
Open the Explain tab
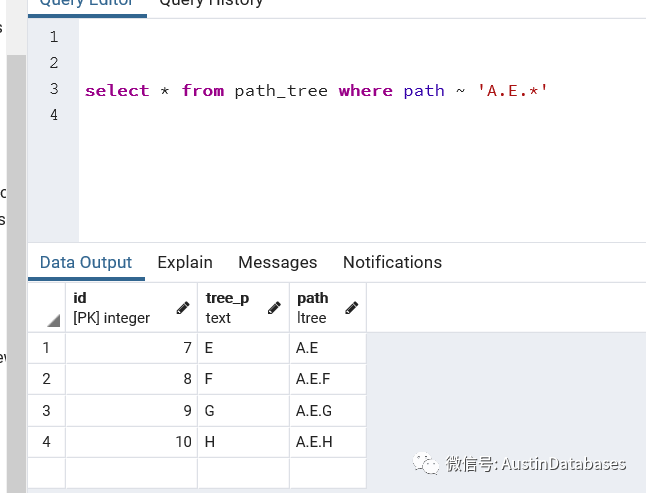[x=185, y=262]
